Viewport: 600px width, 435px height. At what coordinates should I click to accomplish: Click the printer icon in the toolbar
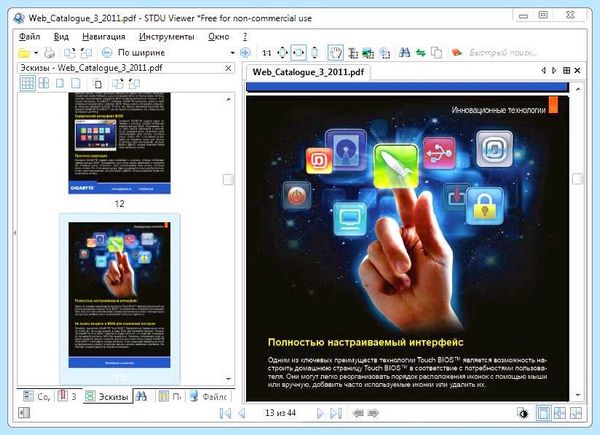[x=49, y=53]
